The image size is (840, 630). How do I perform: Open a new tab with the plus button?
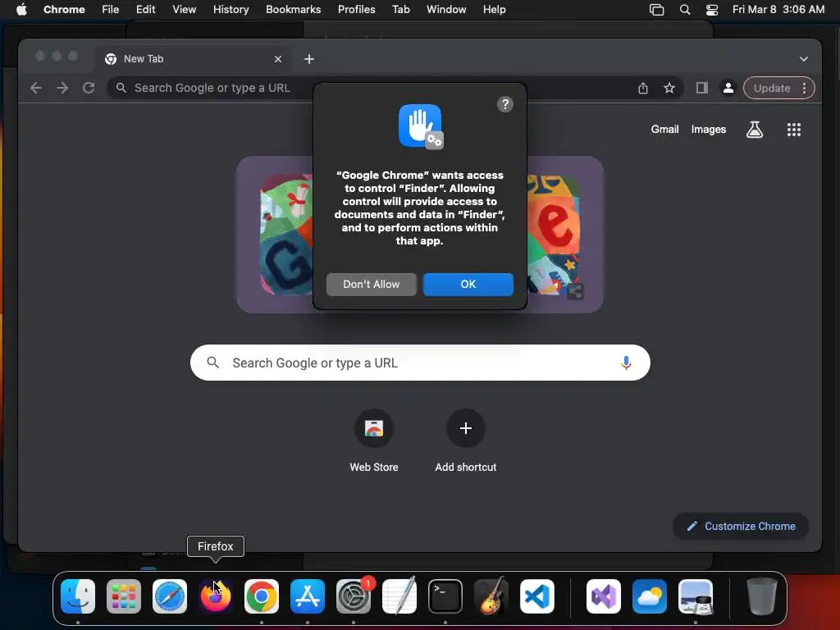(309, 59)
